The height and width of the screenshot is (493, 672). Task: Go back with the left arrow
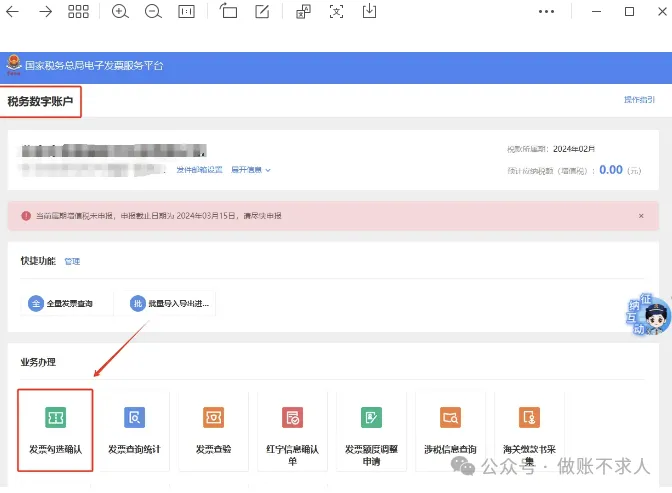[x=12, y=12]
